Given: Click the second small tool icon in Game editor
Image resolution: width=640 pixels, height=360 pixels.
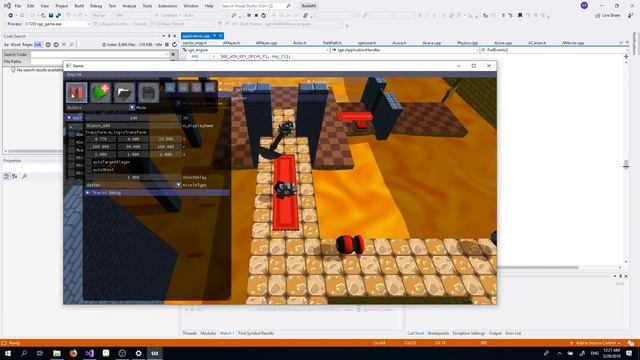Looking at the screenshot, I should (x=183, y=87).
